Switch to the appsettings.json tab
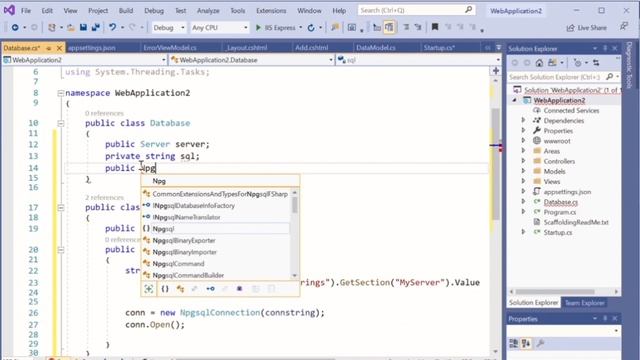 [x=91, y=48]
